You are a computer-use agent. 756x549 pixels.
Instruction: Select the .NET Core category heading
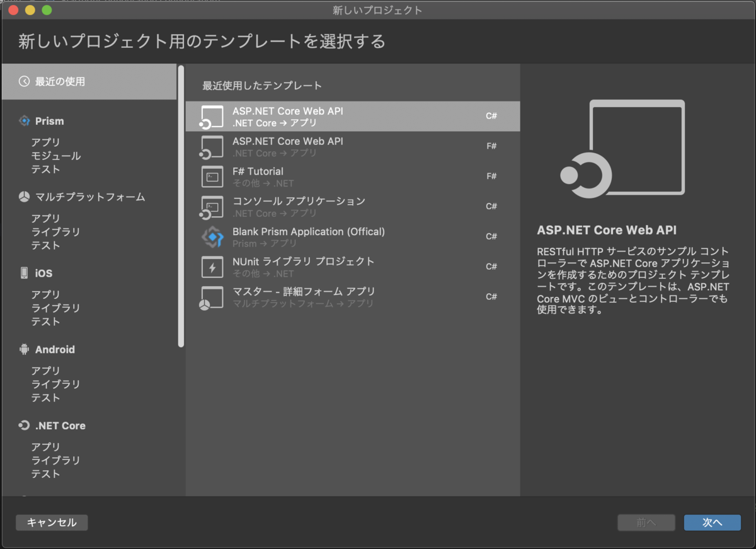click(60, 425)
